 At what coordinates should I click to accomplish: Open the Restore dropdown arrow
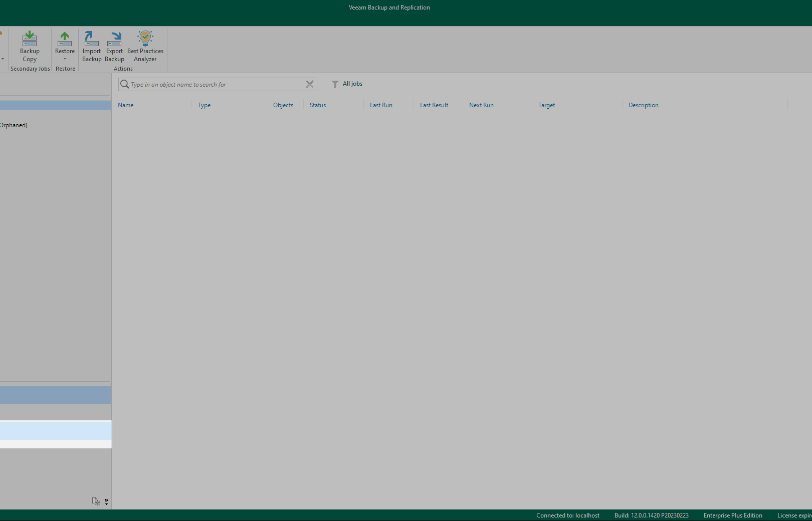(65, 59)
